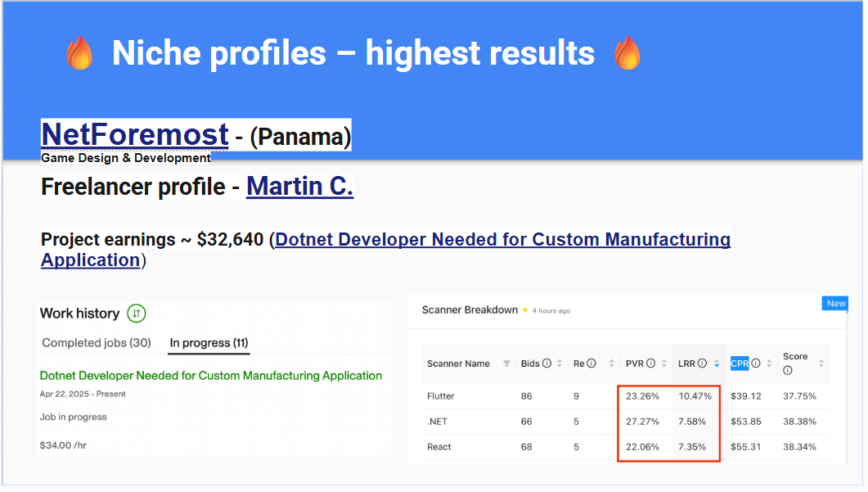Click .NET PVR value 27.27%
868x492 pixels.
(x=642, y=422)
